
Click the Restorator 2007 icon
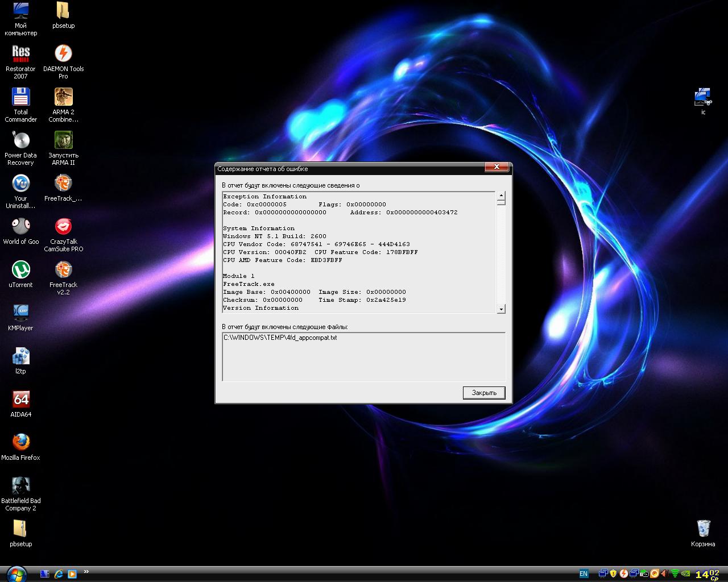(x=20, y=61)
